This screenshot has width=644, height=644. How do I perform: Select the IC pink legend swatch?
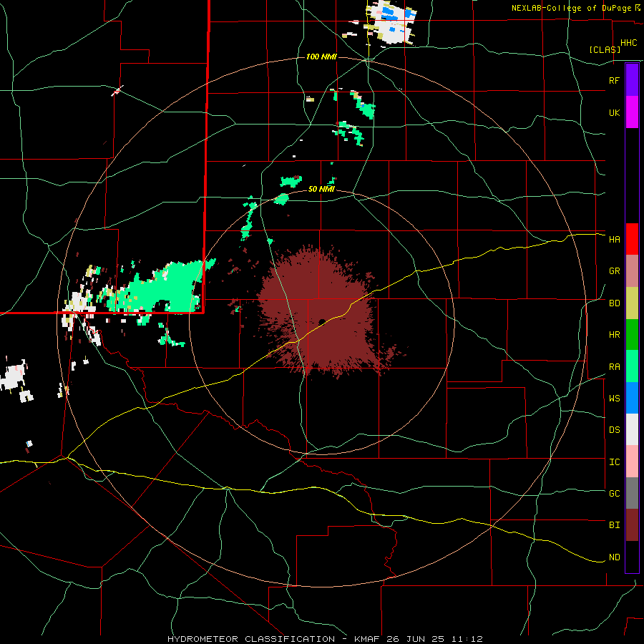click(x=632, y=462)
